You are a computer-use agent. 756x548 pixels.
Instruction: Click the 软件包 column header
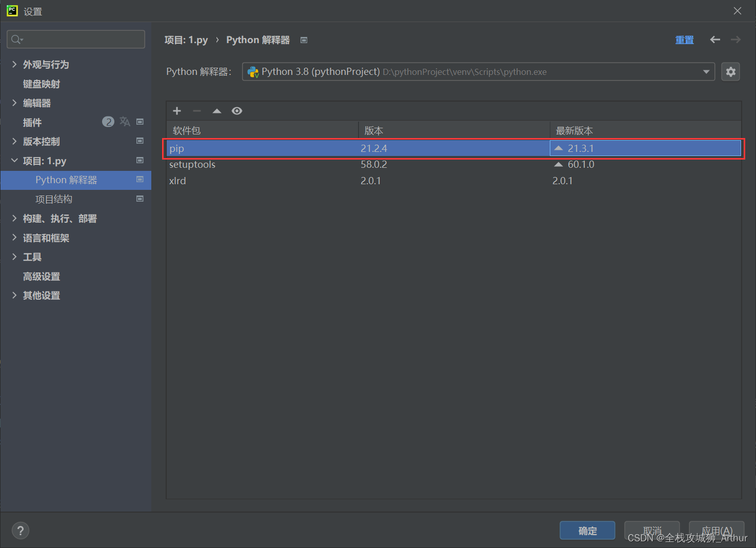(x=262, y=130)
